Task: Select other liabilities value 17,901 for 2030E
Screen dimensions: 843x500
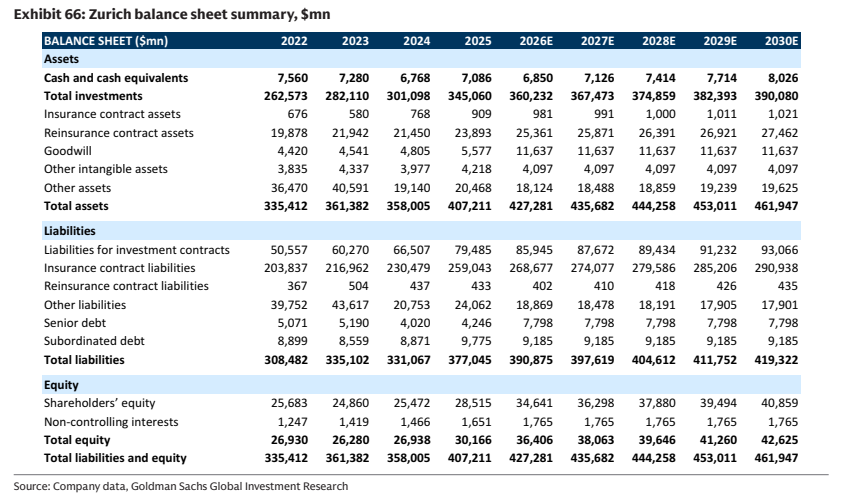Action: pyautogui.click(x=780, y=305)
